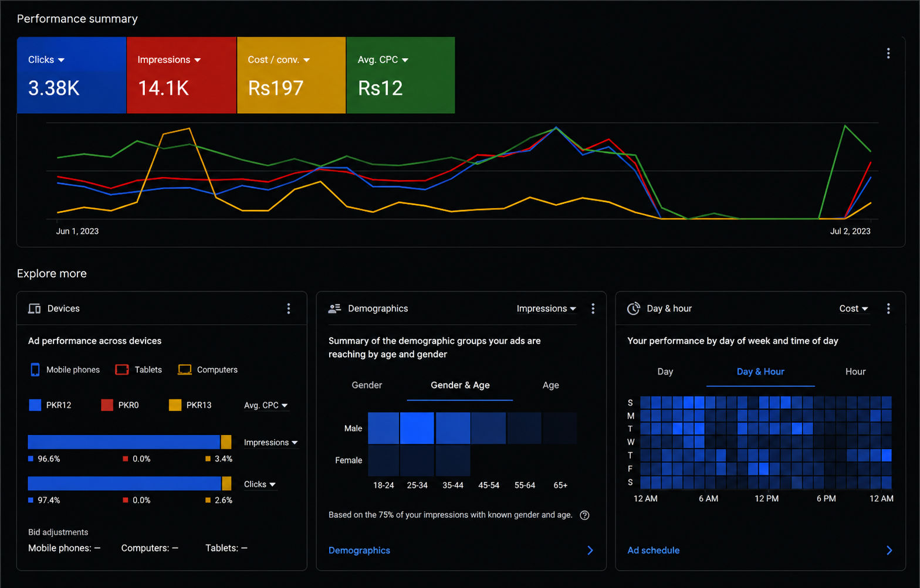
Task: Open Impressions dropdown in Devices card
Action: (270, 443)
